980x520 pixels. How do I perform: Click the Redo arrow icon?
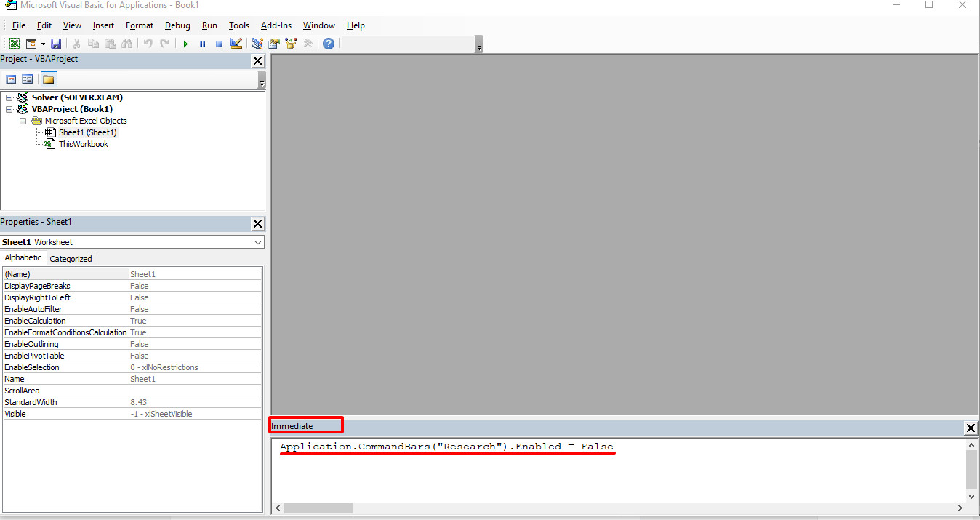pyautogui.click(x=165, y=44)
